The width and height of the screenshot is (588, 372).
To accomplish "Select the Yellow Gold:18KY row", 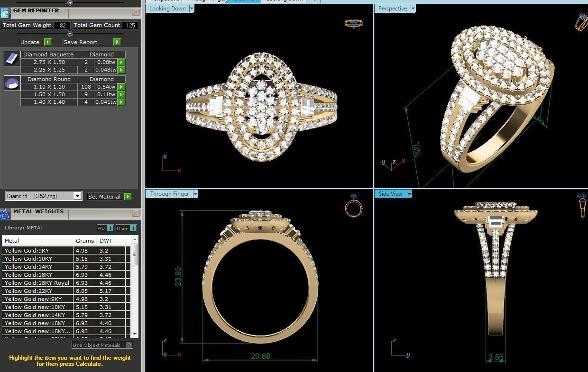I will coord(66,275).
